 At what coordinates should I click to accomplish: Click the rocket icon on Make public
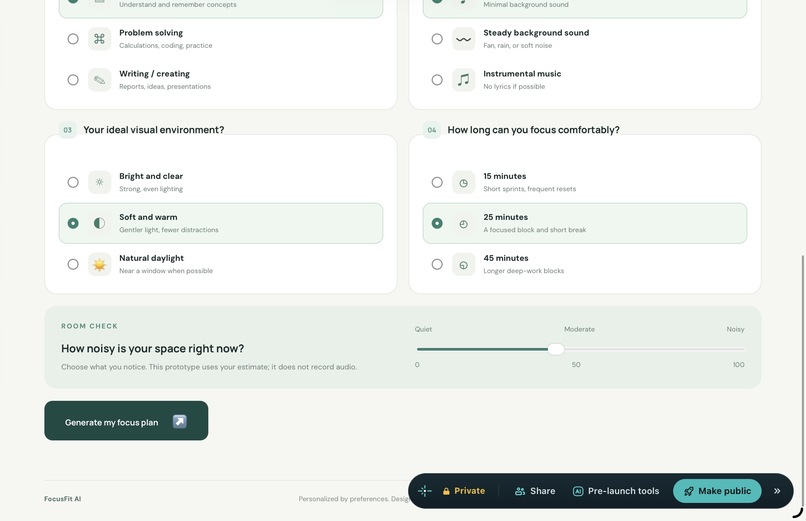pos(689,491)
